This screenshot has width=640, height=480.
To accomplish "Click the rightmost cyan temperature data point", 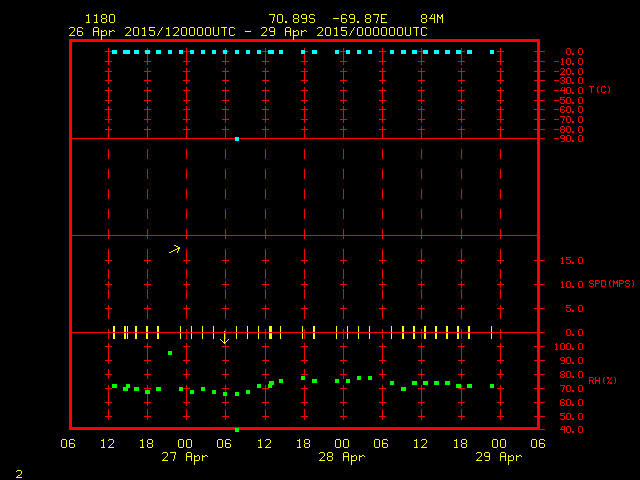I will tap(492, 51).
